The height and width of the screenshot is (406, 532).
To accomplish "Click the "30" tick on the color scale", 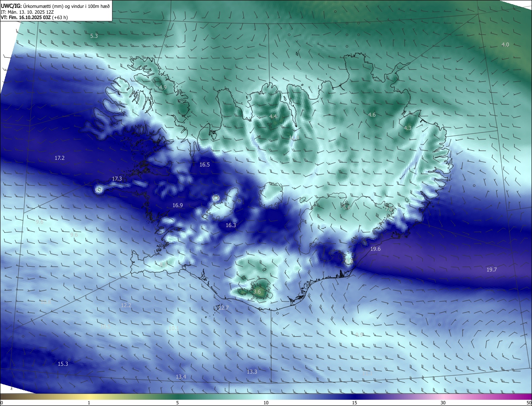I will 443,403.
